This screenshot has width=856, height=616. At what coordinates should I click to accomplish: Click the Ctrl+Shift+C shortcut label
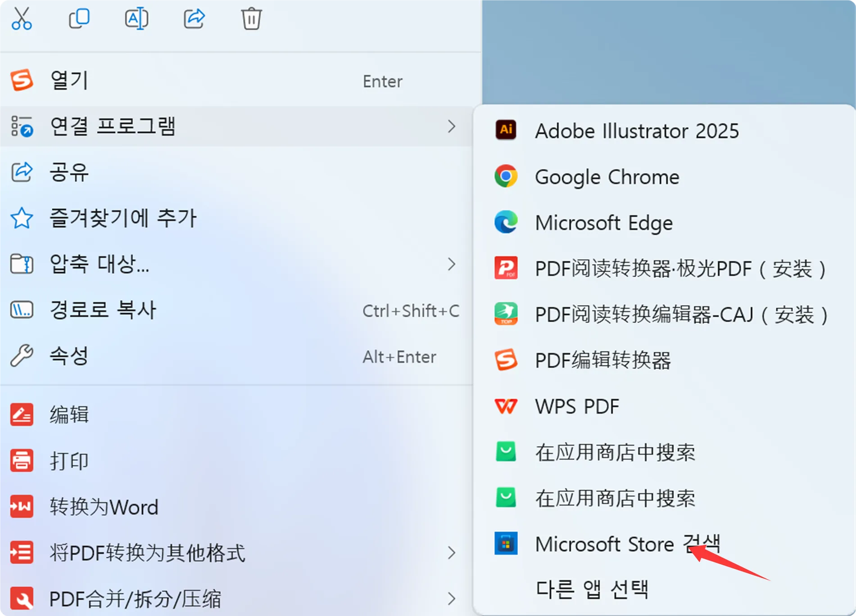411,311
